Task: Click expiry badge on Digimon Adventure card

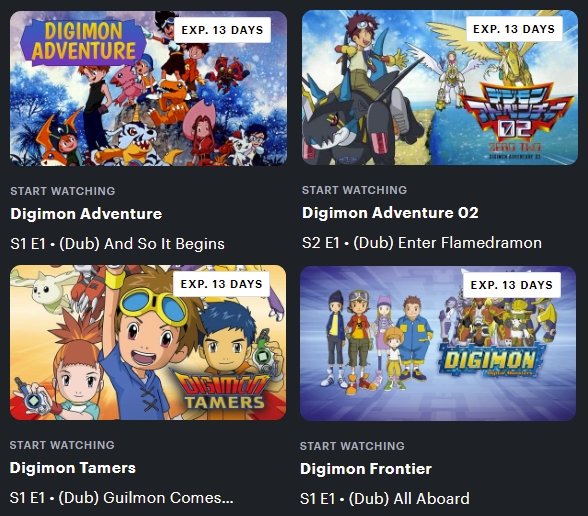Action: 222,30
